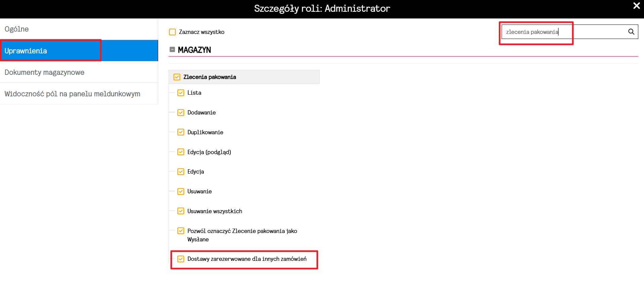This screenshot has width=644, height=282.
Task: Collapse the MAGAZYN section
Action: click(172, 50)
